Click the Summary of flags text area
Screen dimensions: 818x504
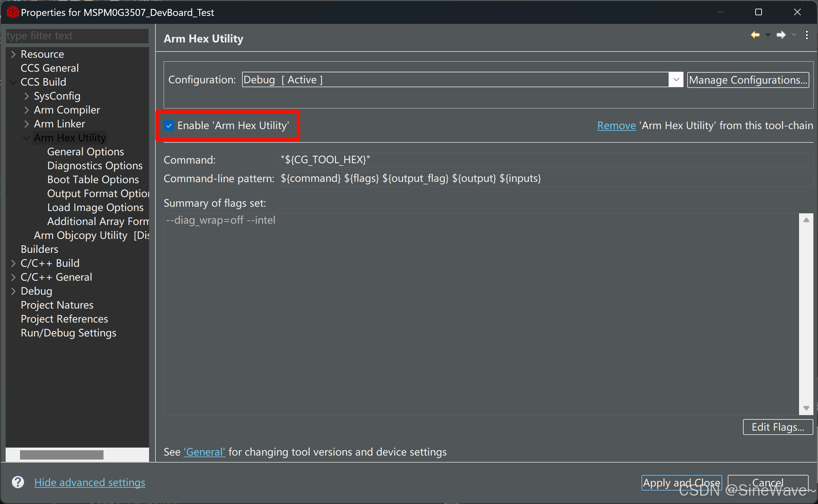coord(481,314)
